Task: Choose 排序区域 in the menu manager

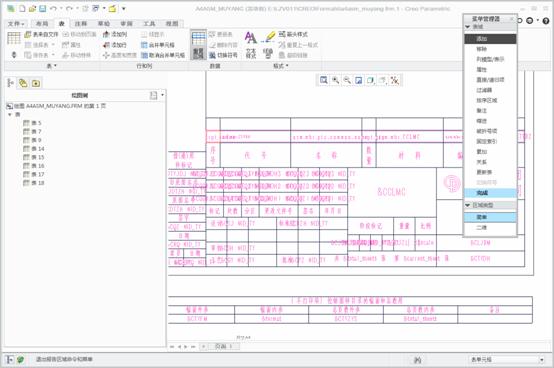Action: 490,100
